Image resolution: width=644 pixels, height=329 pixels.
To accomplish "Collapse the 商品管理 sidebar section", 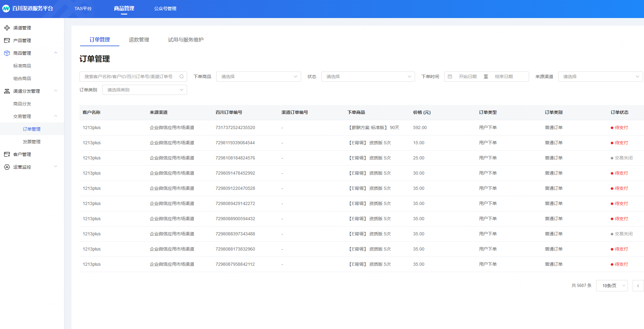I will (x=56, y=53).
